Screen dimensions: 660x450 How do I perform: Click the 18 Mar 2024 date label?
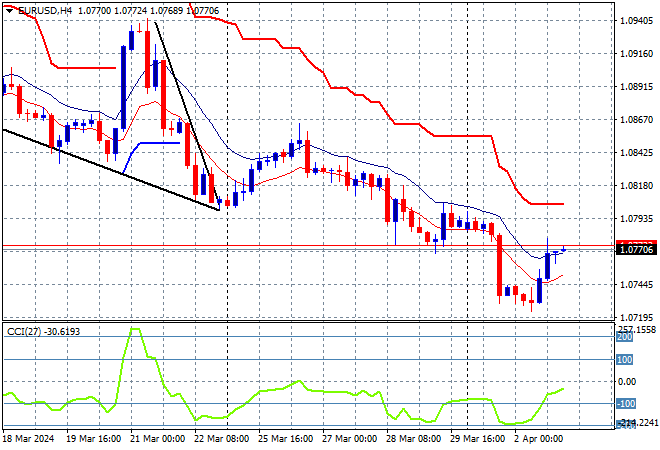pos(31,438)
